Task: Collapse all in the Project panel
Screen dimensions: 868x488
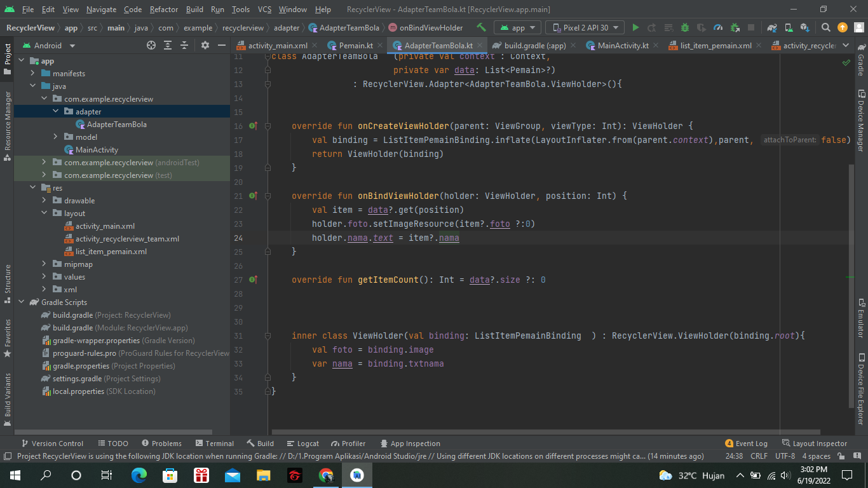Action: [x=184, y=45]
